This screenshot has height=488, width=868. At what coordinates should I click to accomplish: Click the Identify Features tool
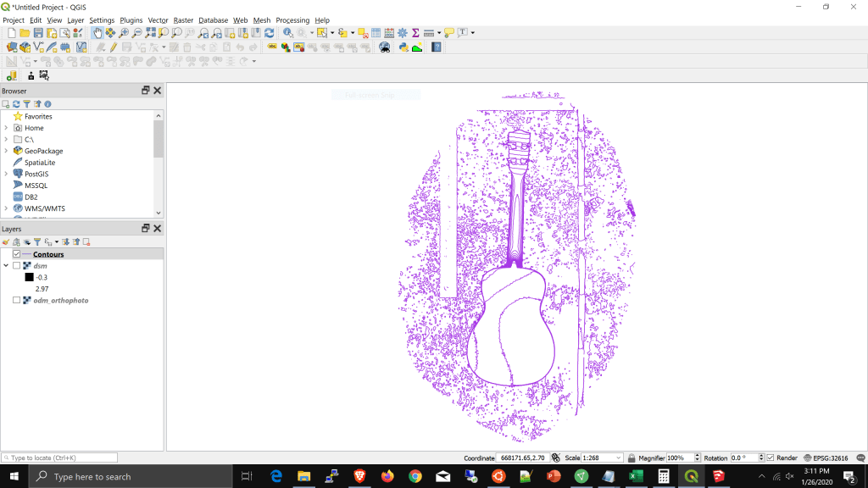tap(288, 33)
